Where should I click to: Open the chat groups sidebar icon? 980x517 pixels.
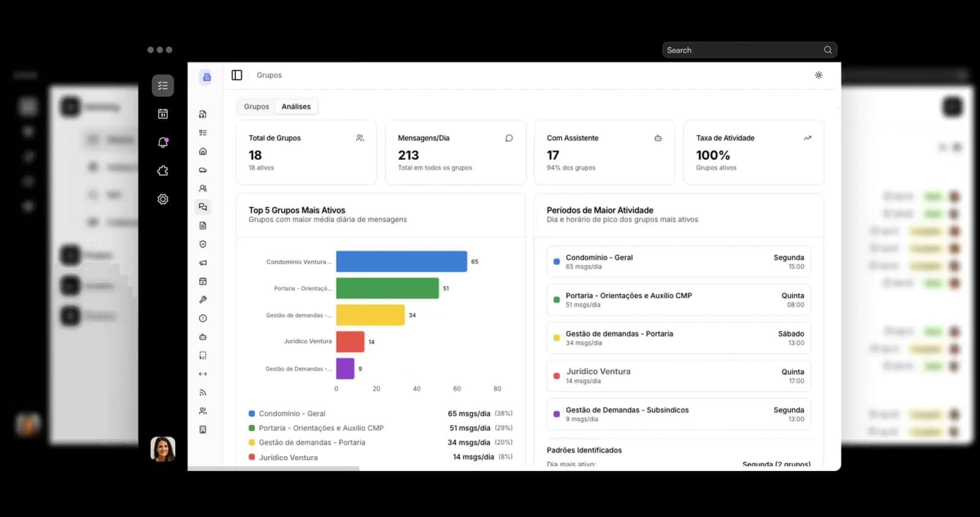tap(203, 207)
